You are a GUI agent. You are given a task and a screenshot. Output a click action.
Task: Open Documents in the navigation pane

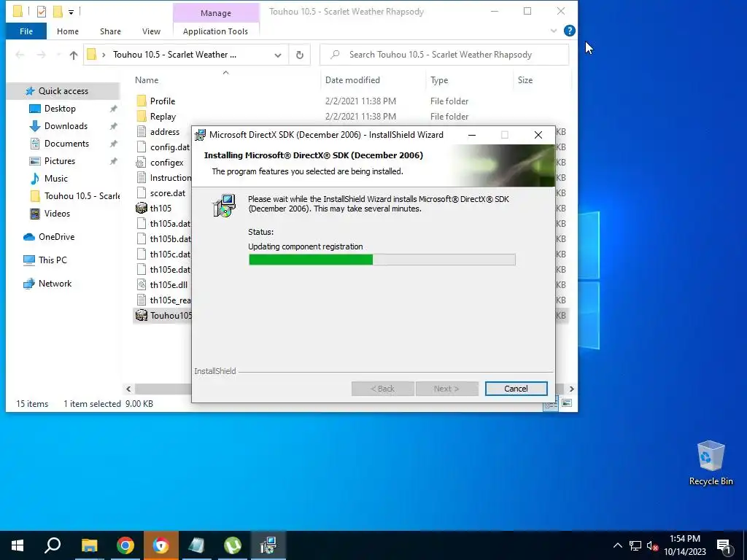click(x=66, y=144)
